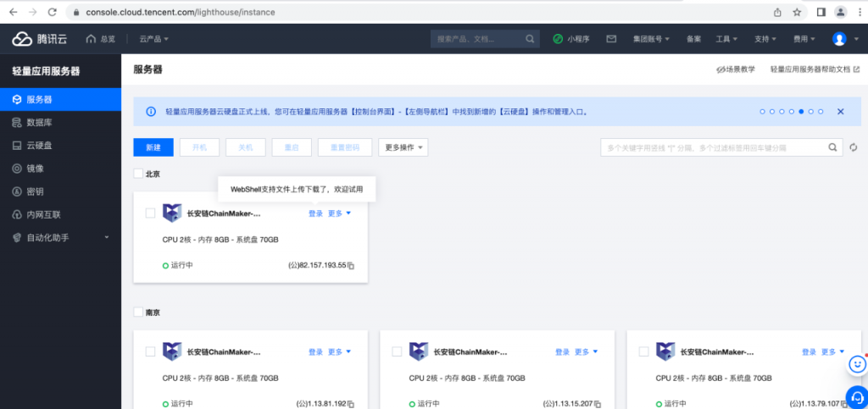Open the 场景教学 link
The height and width of the screenshot is (409, 868).
point(736,69)
